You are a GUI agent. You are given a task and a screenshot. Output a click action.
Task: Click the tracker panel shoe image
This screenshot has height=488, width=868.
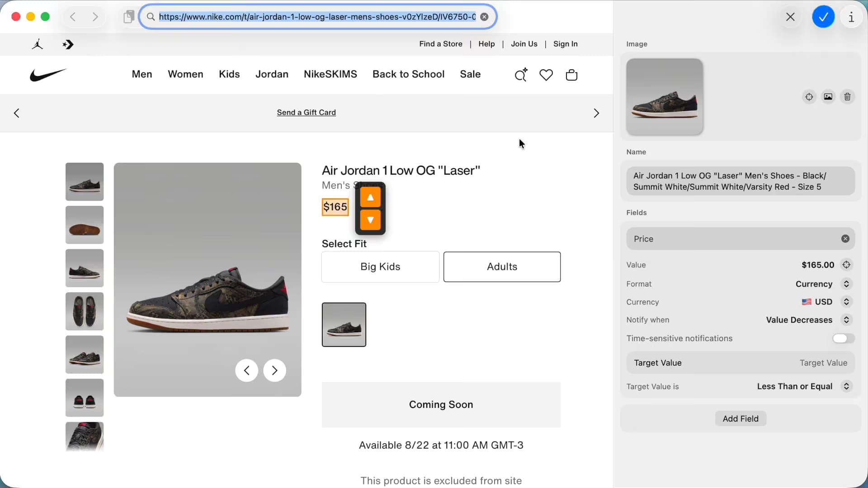[665, 97]
